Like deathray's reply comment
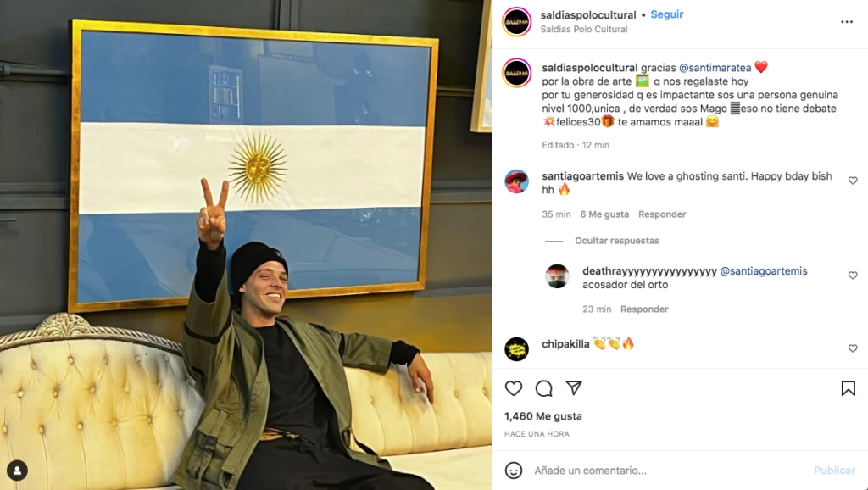The width and height of the screenshot is (868, 490). tap(853, 276)
